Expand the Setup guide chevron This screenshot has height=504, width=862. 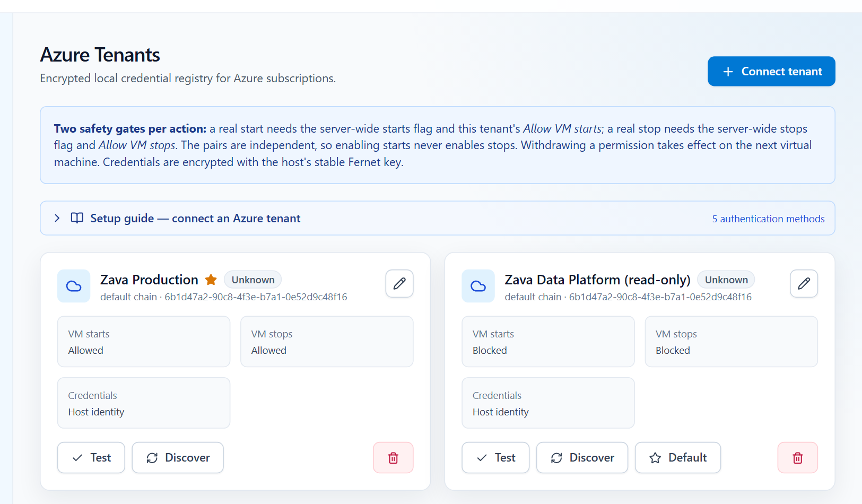click(57, 218)
